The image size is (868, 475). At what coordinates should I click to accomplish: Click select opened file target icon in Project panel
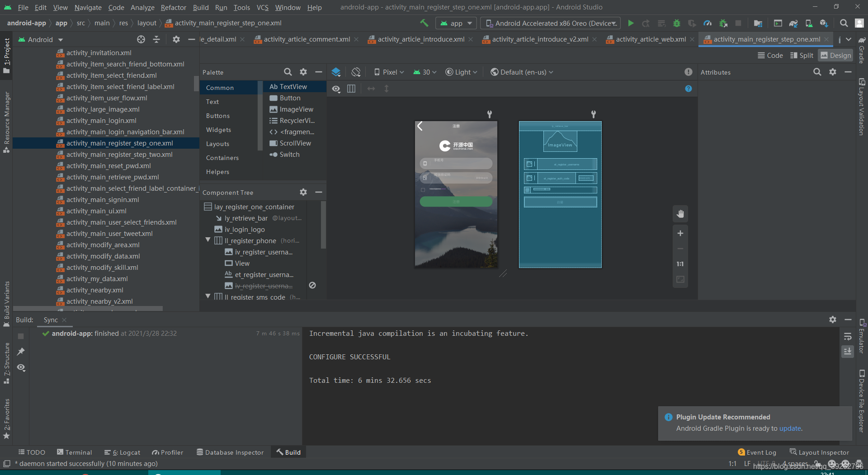[x=141, y=39]
